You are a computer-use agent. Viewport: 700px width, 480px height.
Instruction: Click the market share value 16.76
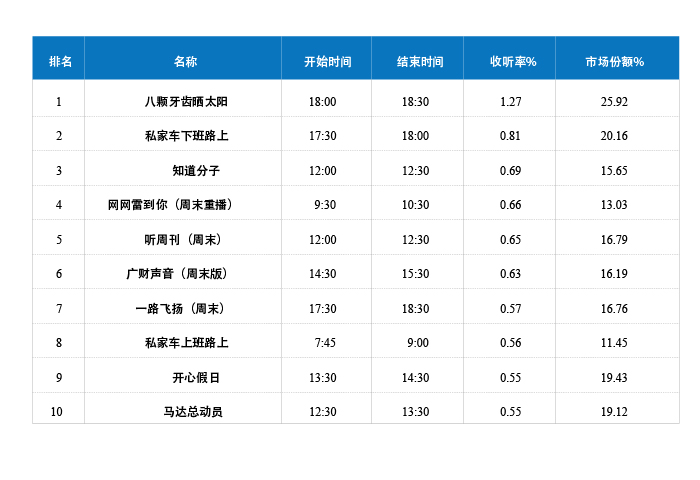(x=614, y=308)
